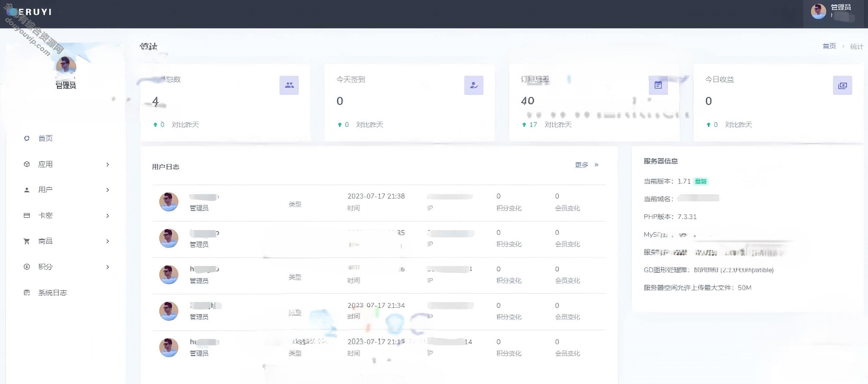Click the 统计 breadcrumb text

tap(856, 47)
